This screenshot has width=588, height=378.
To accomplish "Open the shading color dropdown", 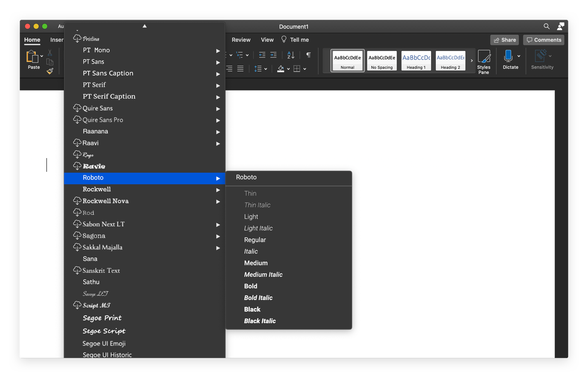I will pyautogui.click(x=288, y=69).
